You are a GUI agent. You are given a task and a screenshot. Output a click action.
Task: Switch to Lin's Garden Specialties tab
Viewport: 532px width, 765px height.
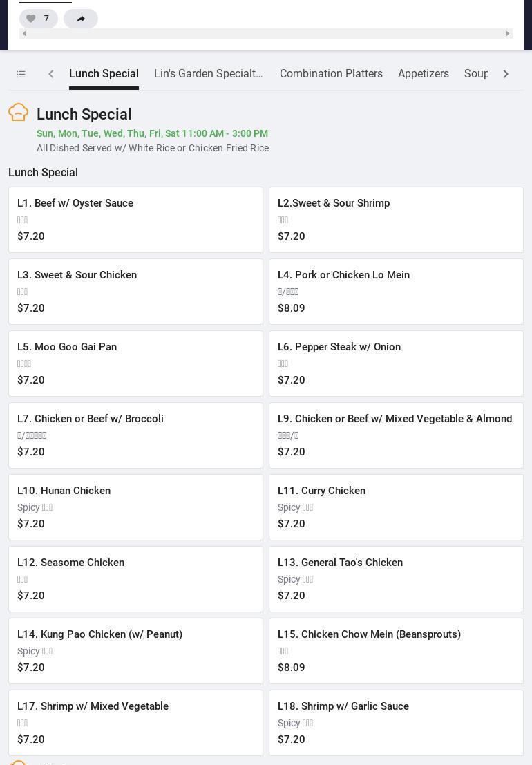point(209,74)
